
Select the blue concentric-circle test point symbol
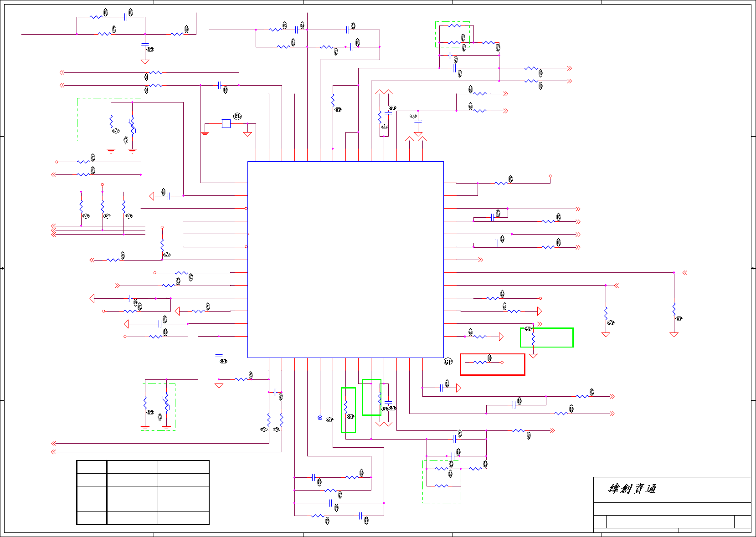tap(320, 418)
